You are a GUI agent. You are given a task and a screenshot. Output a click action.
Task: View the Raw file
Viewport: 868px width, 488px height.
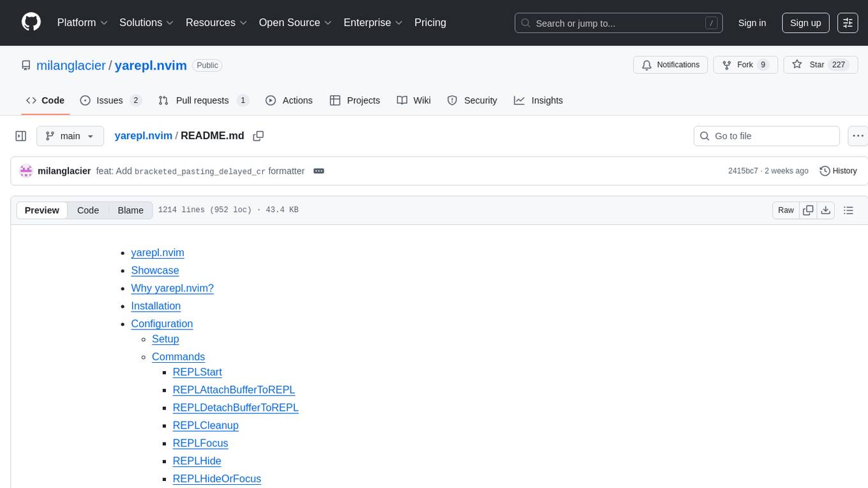click(x=786, y=210)
